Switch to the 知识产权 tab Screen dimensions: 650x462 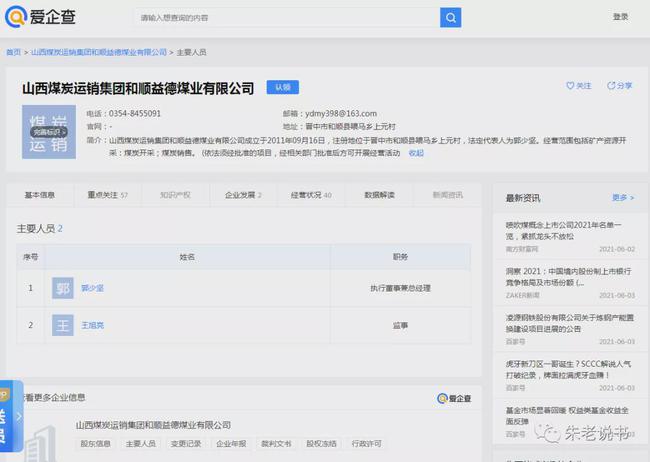pos(175,195)
